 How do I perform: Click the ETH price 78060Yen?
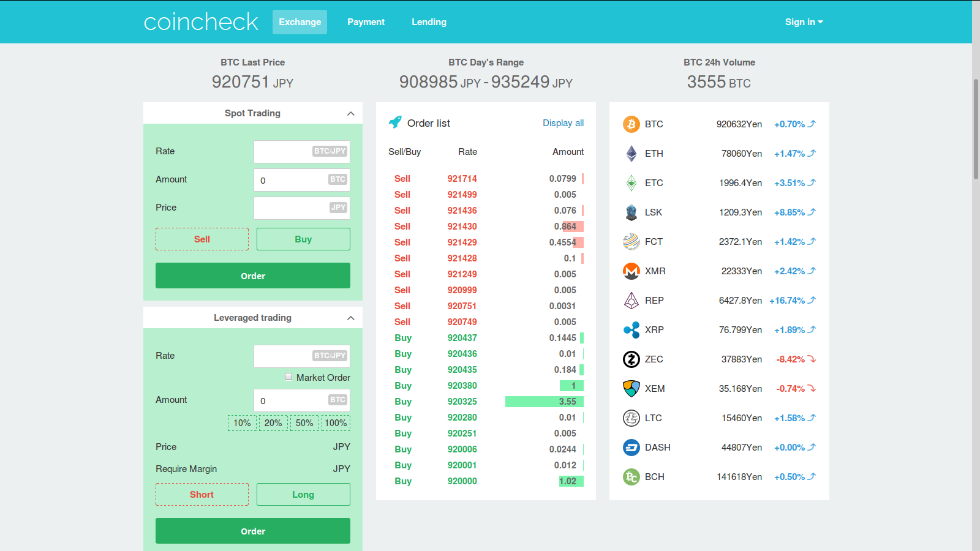[x=742, y=154]
